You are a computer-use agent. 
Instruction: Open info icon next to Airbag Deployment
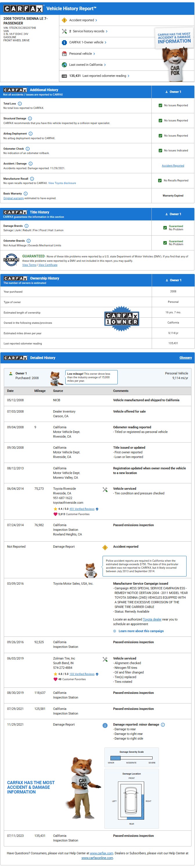pos(31,134)
